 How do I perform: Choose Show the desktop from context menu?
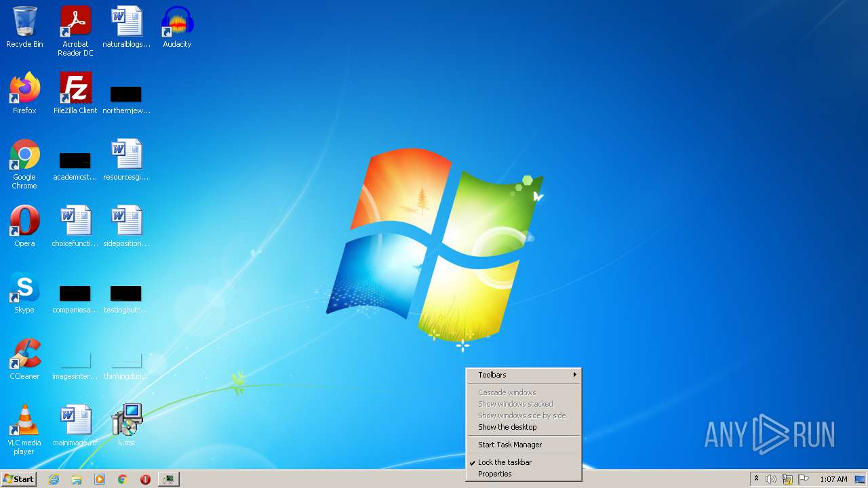[524, 427]
